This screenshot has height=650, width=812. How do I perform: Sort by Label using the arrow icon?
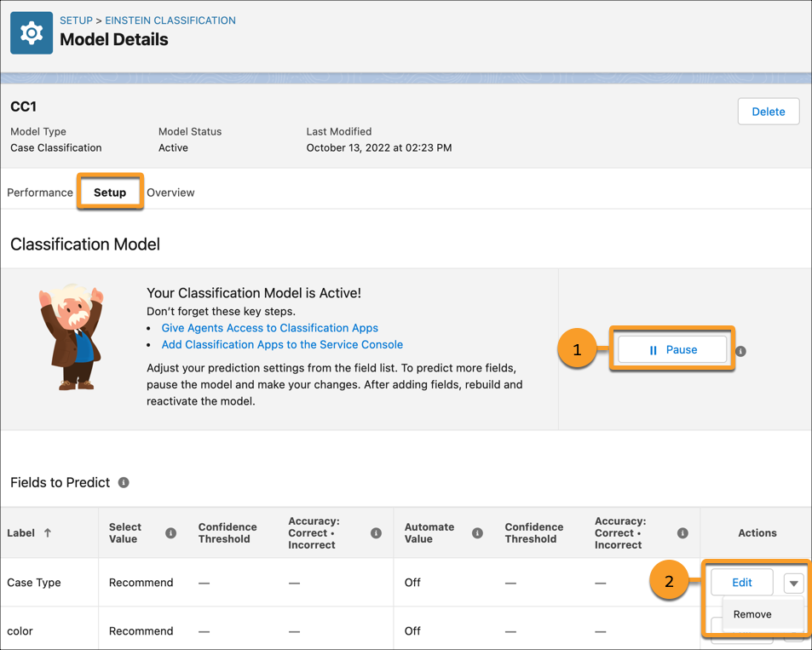pos(48,533)
